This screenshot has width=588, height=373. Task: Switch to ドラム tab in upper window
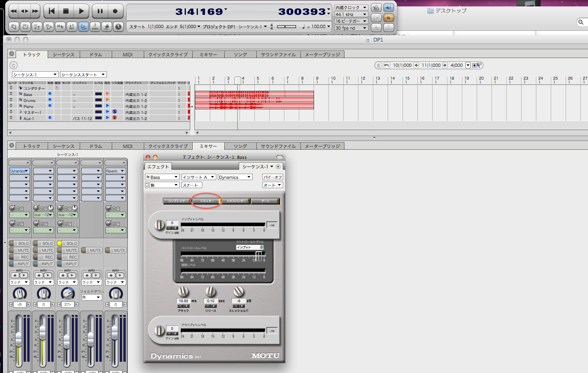96,54
